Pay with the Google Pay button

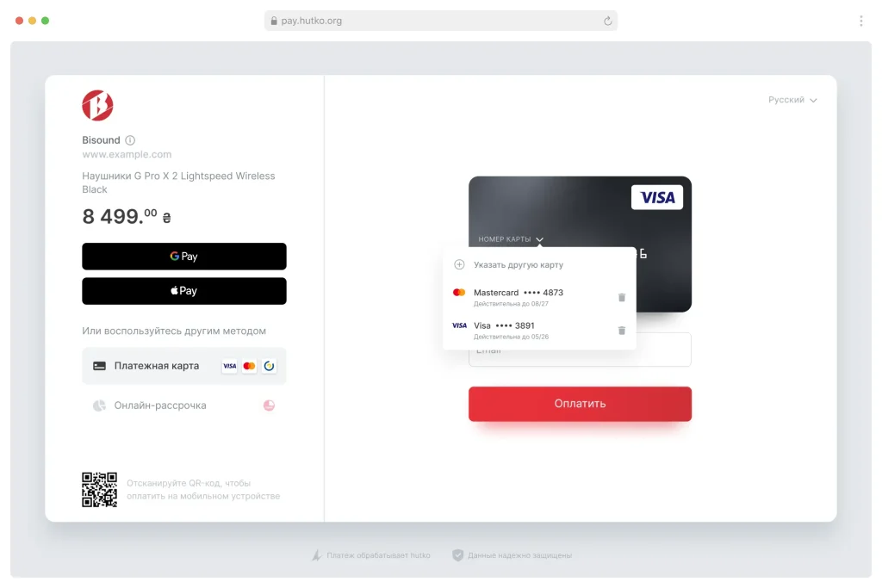tap(184, 257)
